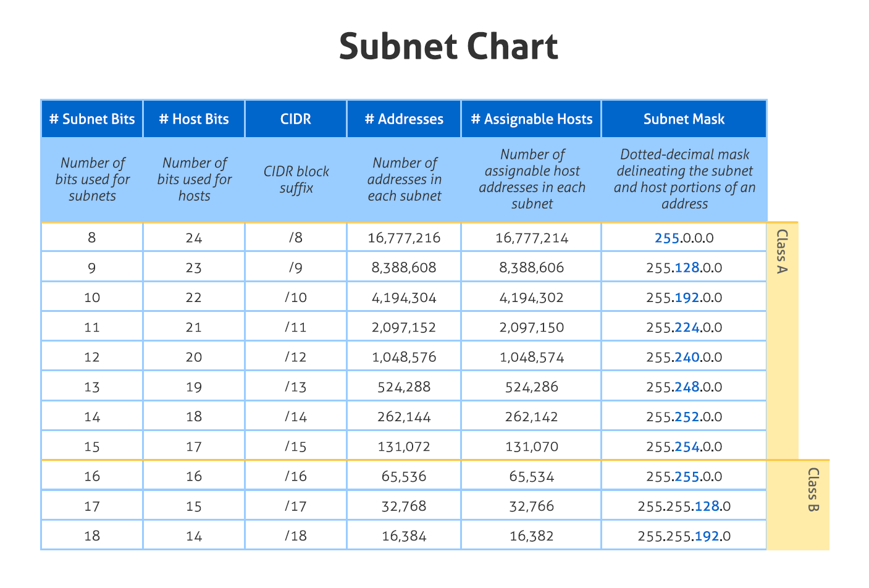This screenshot has width=869, height=588.
Task: Select the Subnet Mask column header
Action: point(684,119)
